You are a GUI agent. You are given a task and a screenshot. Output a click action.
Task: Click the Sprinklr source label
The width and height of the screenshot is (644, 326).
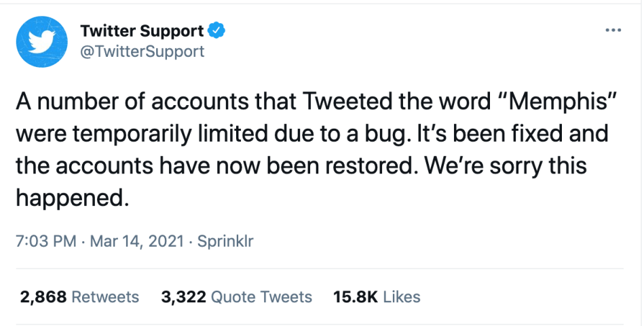click(x=225, y=241)
